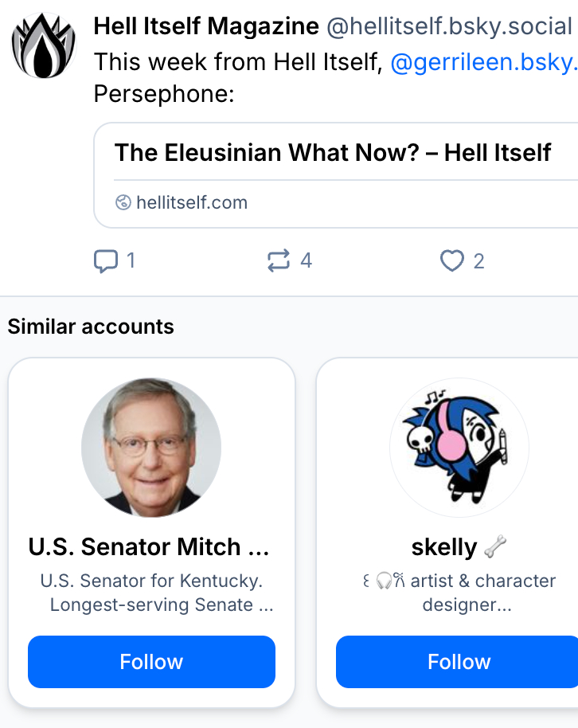Image resolution: width=578 pixels, height=728 pixels.
Task: Follow U.S. Senator Mitch account
Action: (151, 662)
